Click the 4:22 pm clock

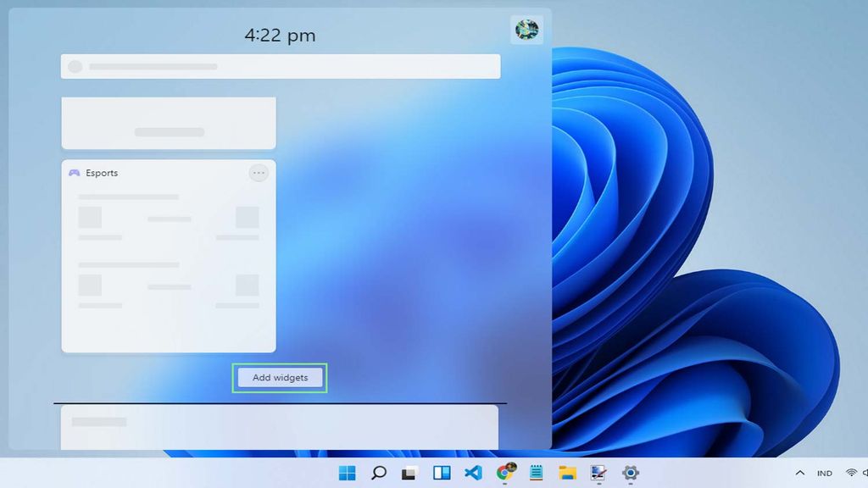tap(280, 36)
